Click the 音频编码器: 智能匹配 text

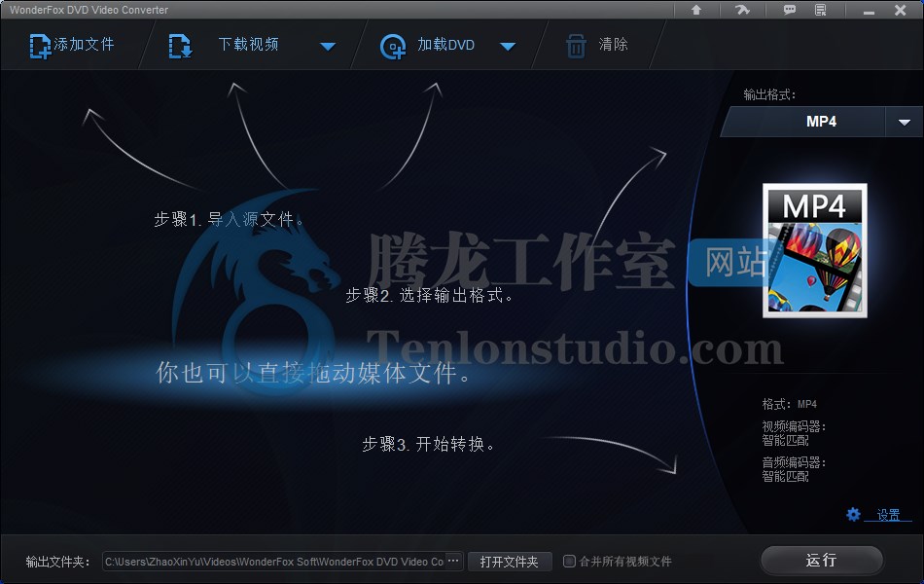[x=793, y=469]
